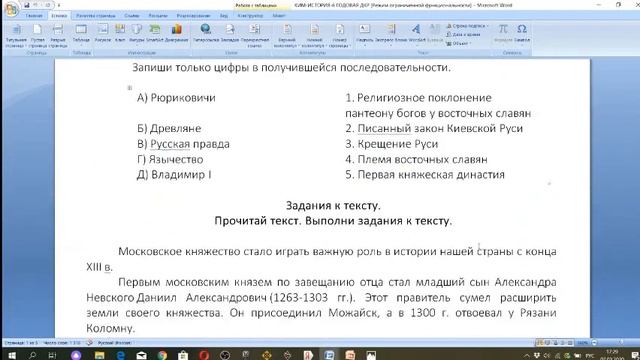Screen dimensions: 640x360
Task: Insert a picture (Рисунок) from file
Action: pos(102,33)
